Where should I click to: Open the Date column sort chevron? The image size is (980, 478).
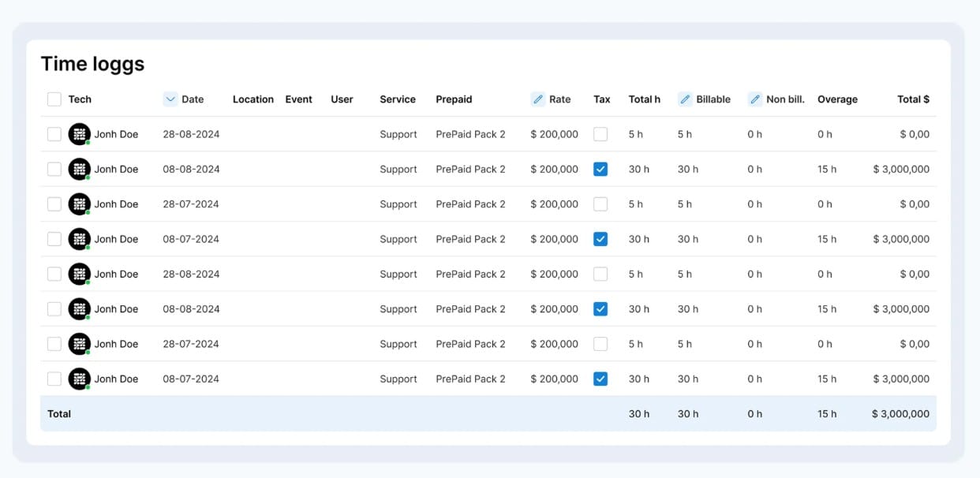(x=169, y=99)
